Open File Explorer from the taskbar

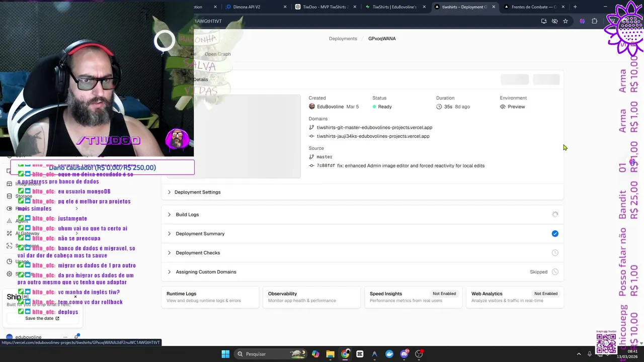coord(330,354)
